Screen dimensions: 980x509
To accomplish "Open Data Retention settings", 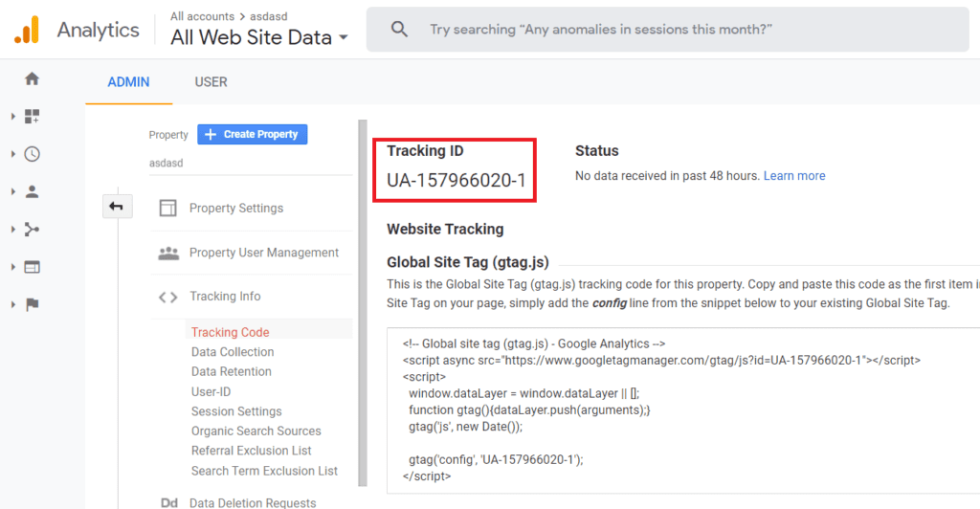I will point(232,371).
